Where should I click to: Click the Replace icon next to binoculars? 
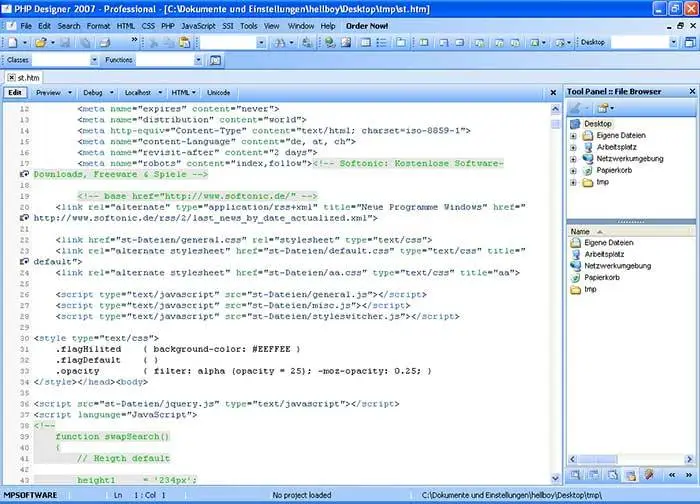(x=307, y=43)
